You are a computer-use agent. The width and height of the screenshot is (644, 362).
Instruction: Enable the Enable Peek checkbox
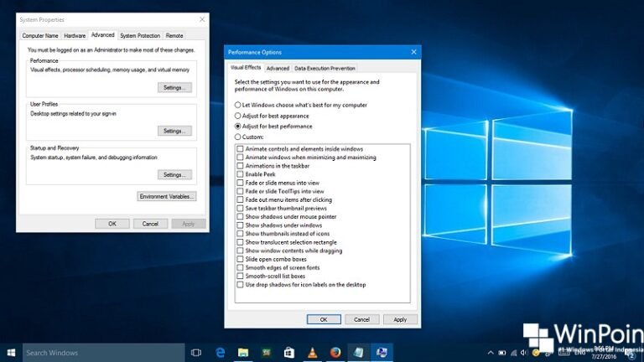tap(241, 174)
